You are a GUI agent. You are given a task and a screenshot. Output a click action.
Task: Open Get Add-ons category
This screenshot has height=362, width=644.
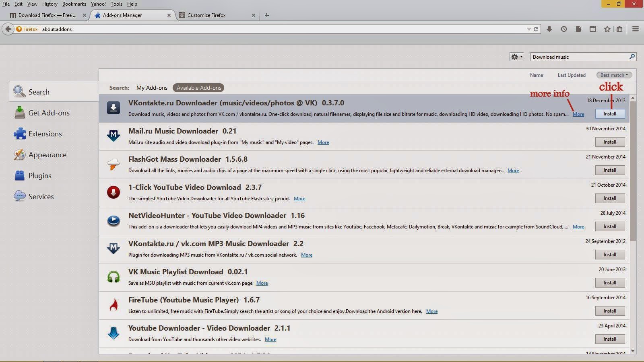54,113
